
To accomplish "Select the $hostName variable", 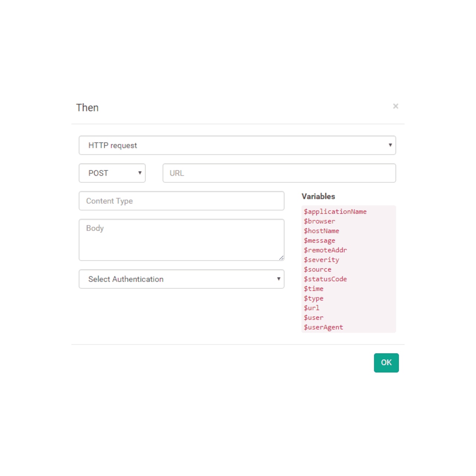I will click(x=321, y=231).
